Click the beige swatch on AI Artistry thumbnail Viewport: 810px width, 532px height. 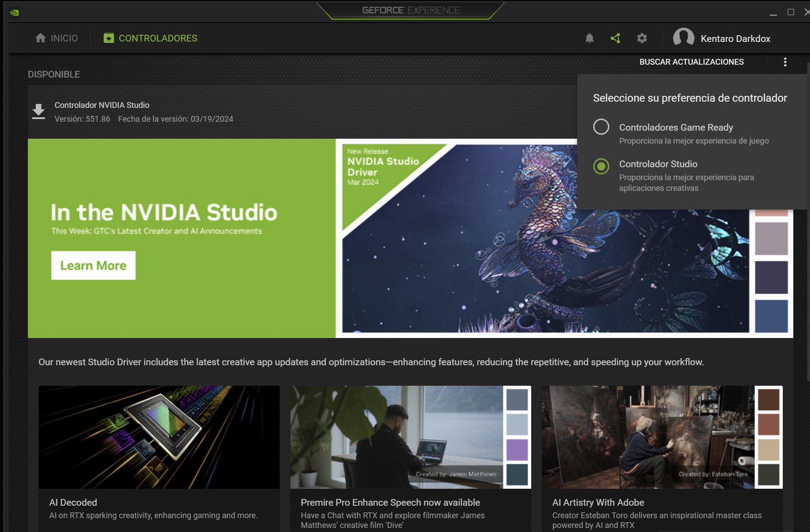tap(769, 450)
